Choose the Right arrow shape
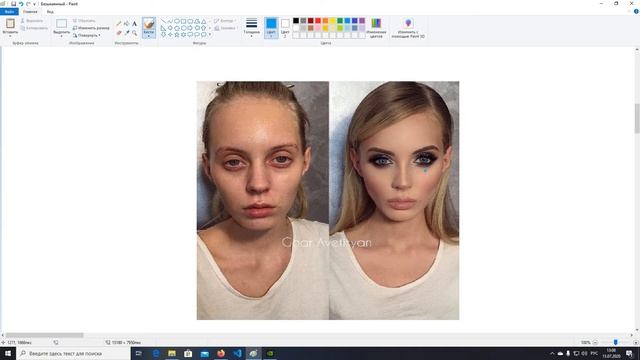The height and width of the screenshot is (360, 640). click(x=190, y=28)
